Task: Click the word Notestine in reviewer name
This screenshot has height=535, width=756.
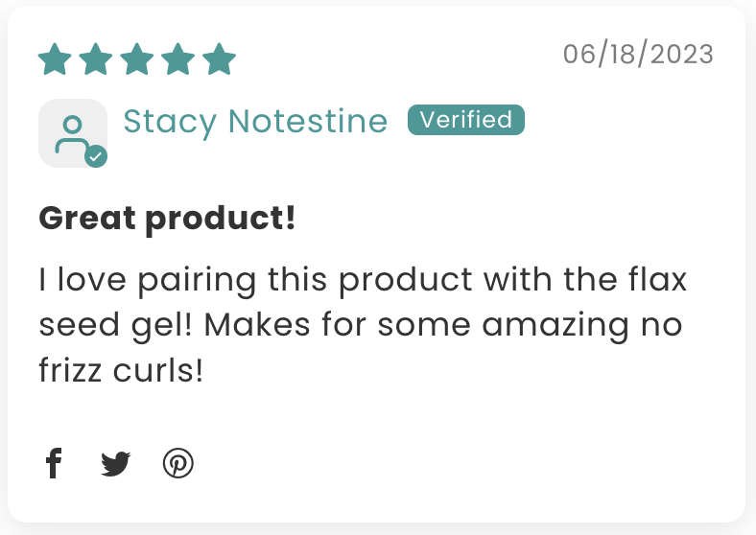Action: point(308,121)
